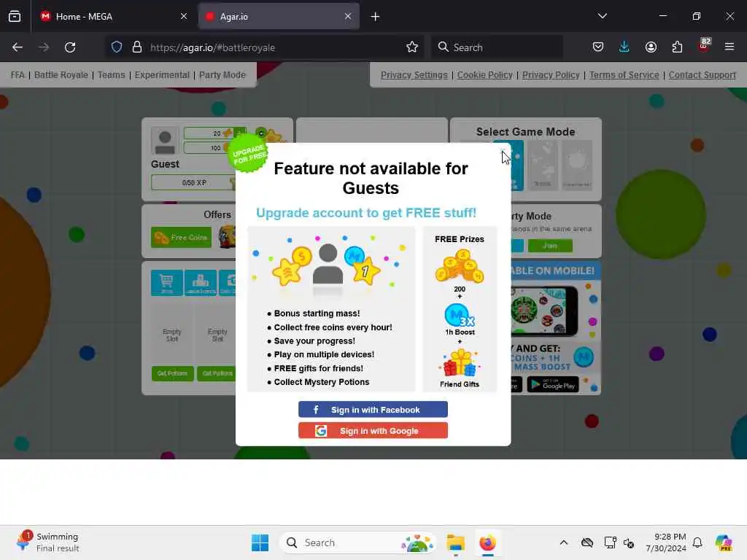The height and width of the screenshot is (560, 747).
Task: Select the Experimental game mode tile
Action: [x=577, y=166]
